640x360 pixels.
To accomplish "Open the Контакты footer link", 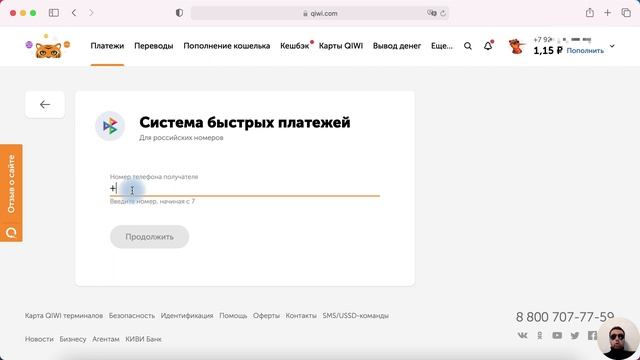I will pos(301,316).
